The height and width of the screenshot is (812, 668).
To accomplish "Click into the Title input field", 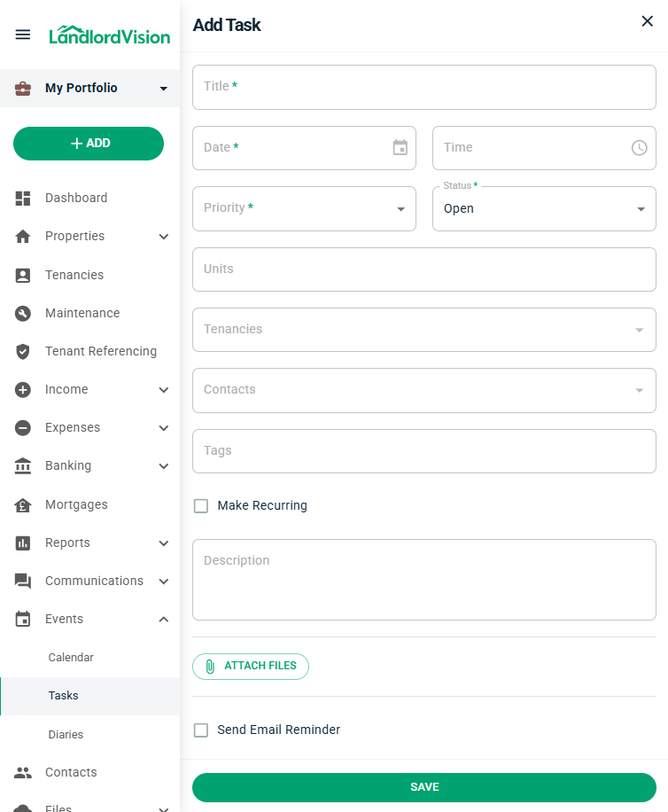I will pyautogui.click(x=423, y=87).
